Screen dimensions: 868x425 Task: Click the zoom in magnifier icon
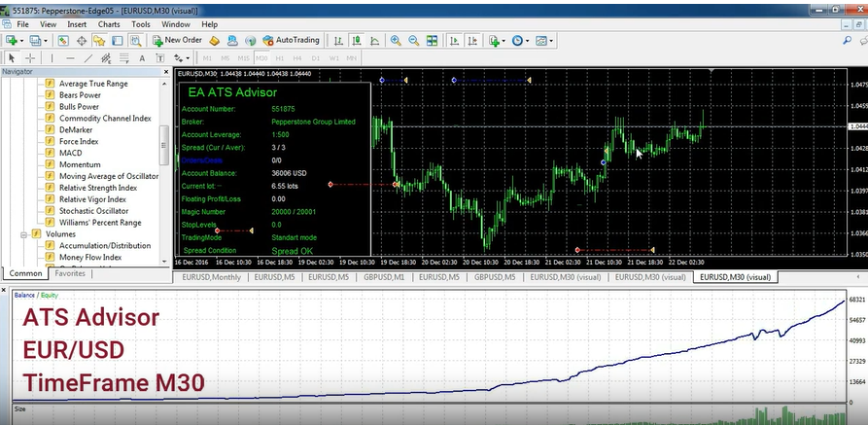point(396,40)
